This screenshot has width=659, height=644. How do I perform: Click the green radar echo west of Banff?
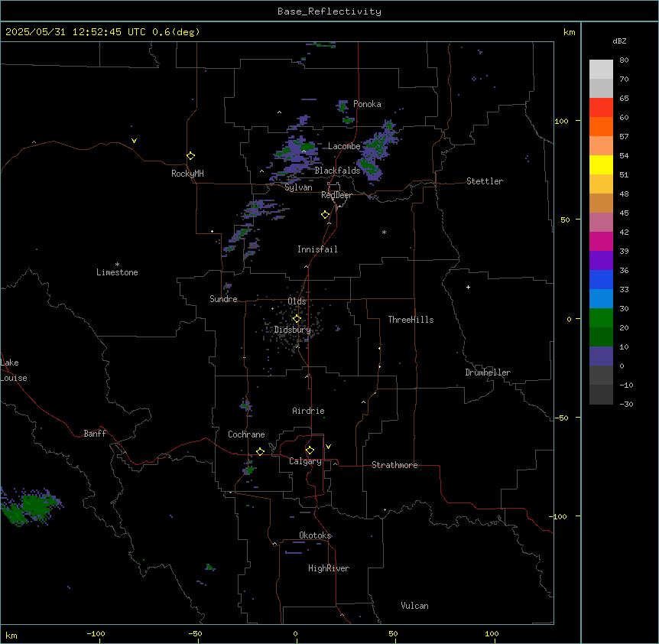point(31,507)
